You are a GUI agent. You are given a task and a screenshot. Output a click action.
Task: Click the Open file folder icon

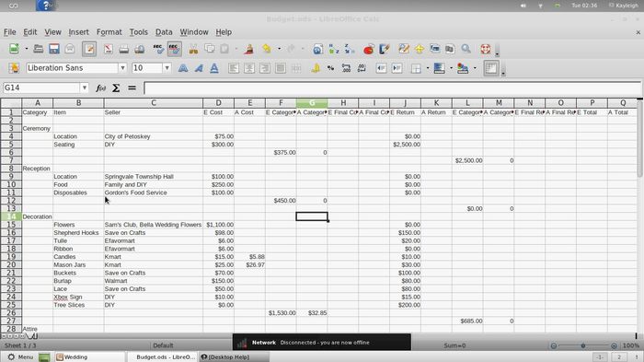[x=39, y=49]
